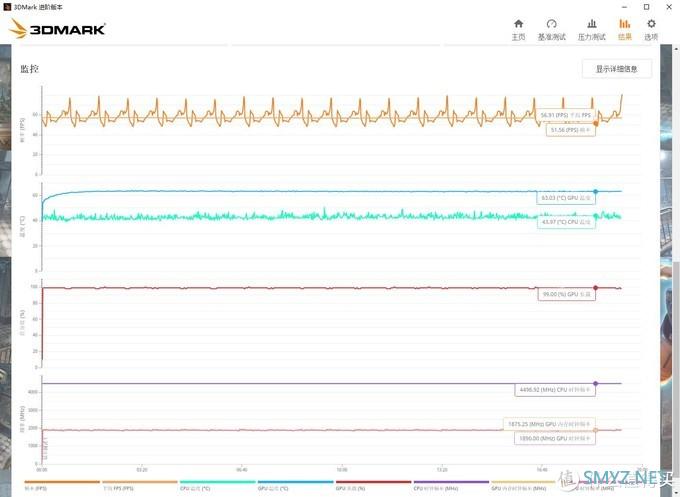Click the dark red GPU load marker dot
The image size is (680, 497).
(595, 288)
